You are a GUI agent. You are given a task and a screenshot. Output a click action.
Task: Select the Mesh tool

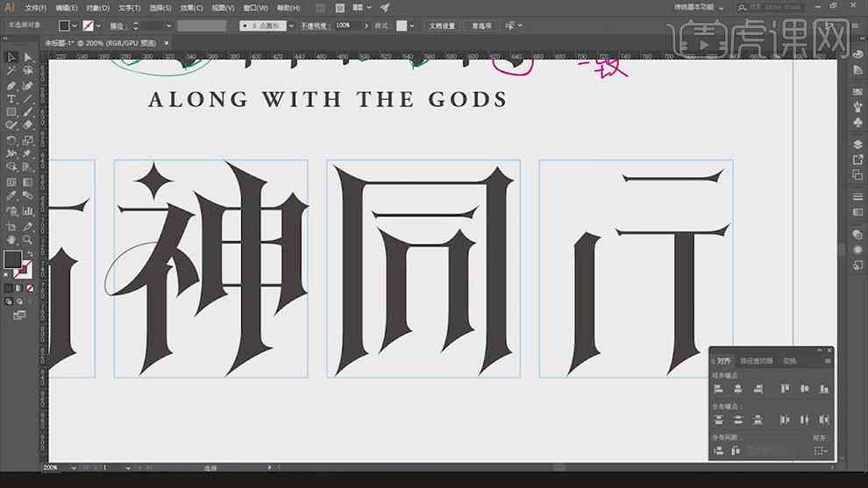pos(11,182)
